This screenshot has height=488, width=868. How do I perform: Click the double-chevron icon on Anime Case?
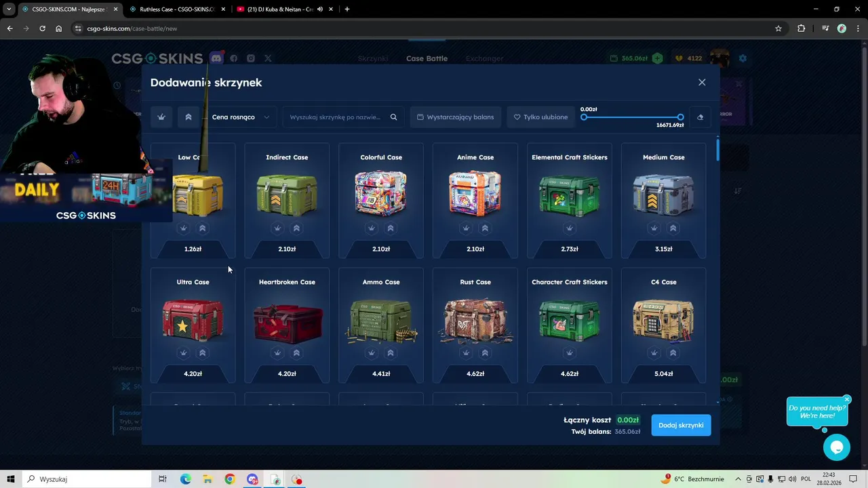pyautogui.click(x=485, y=228)
